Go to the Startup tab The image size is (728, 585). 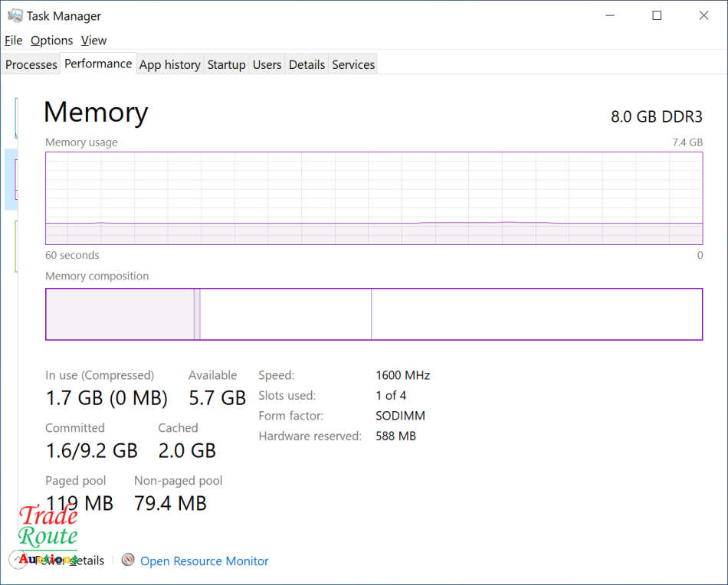[x=226, y=65]
